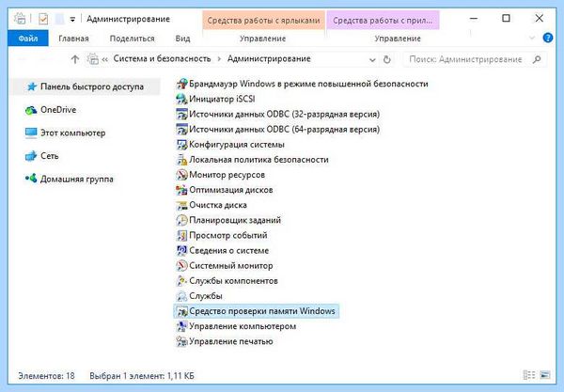Click the quick access star icon

pyautogui.click(x=32, y=86)
